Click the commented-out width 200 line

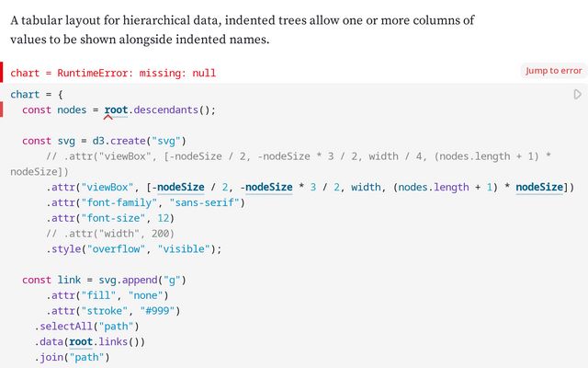click(110, 234)
